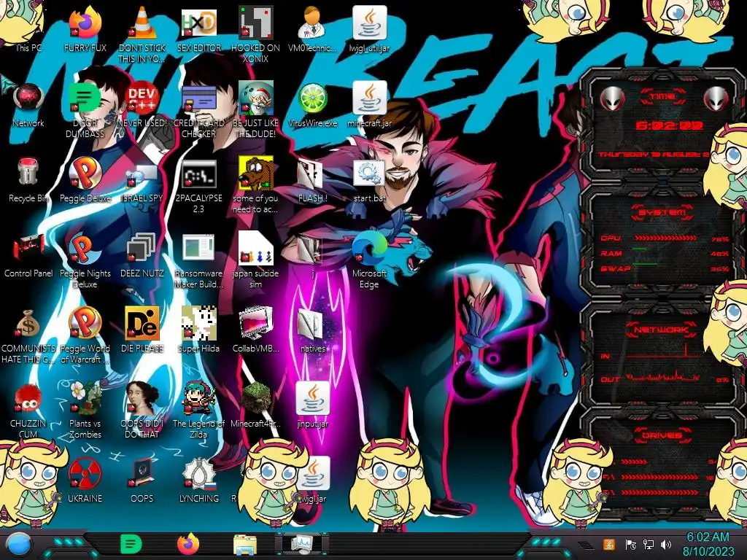This screenshot has height=560, width=747.
Task: Open the OOPS DID I DO THAT icon
Action: (142, 411)
